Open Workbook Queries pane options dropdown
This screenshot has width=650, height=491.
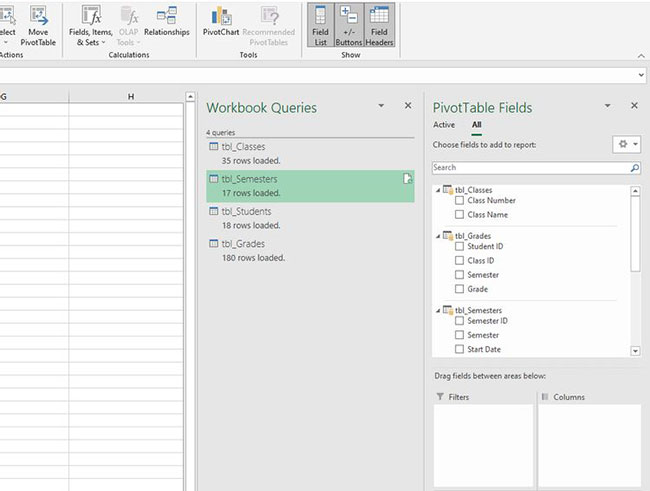(x=381, y=106)
